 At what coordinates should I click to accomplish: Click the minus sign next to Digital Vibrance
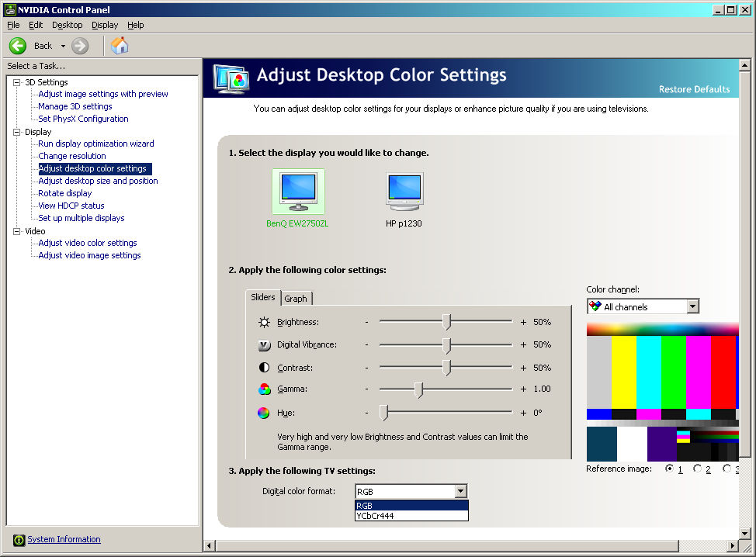pos(367,344)
